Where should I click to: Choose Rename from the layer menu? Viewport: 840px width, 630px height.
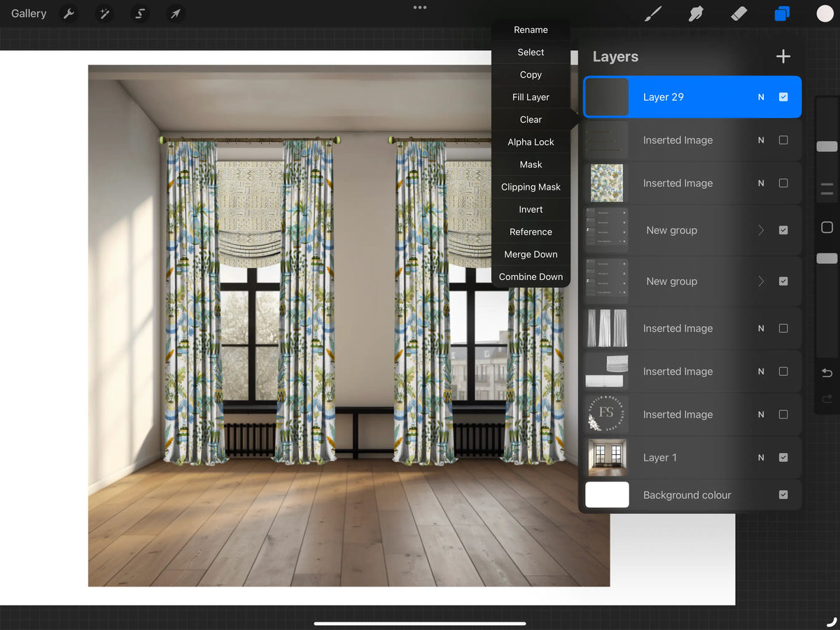pos(531,30)
